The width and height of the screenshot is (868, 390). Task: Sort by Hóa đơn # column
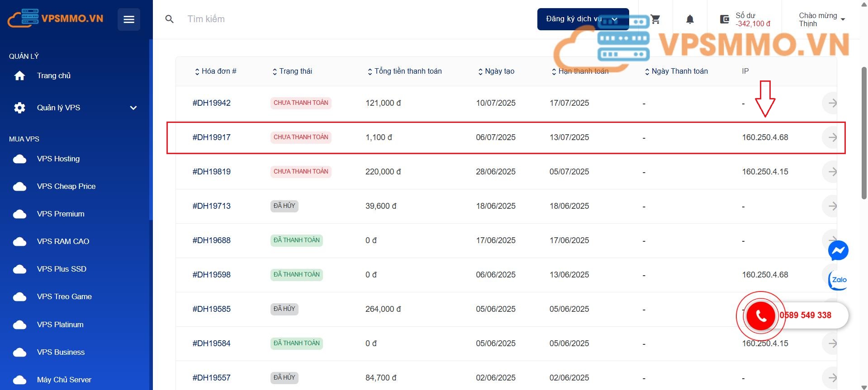click(215, 71)
